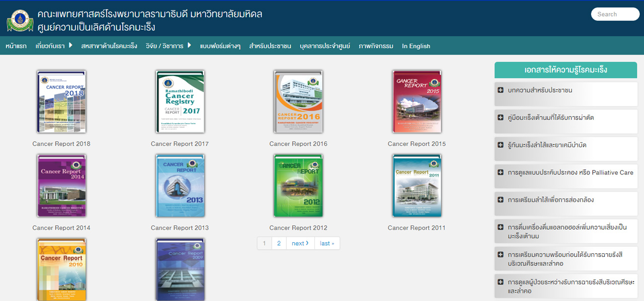Open the คู่มือมะเร็งเต้านมที่ได้รับการผ่าตัด text link
This screenshot has height=301, width=644.
[x=551, y=118]
